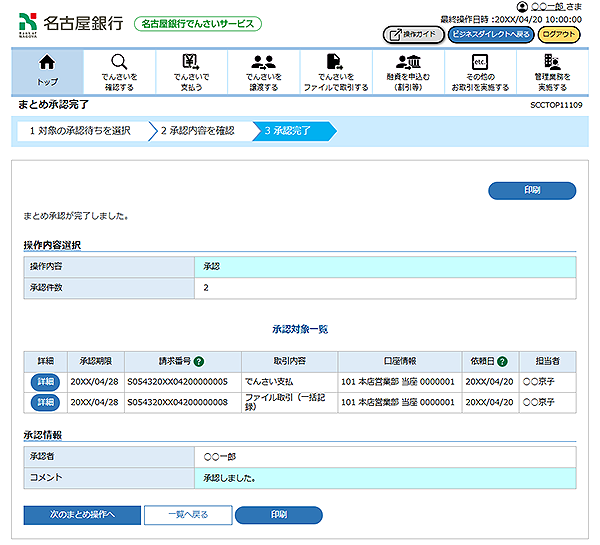Open the でんさいを確認する magnifier menu
The width and height of the screenshot is (600, 545).
click(x=119, y=71)
